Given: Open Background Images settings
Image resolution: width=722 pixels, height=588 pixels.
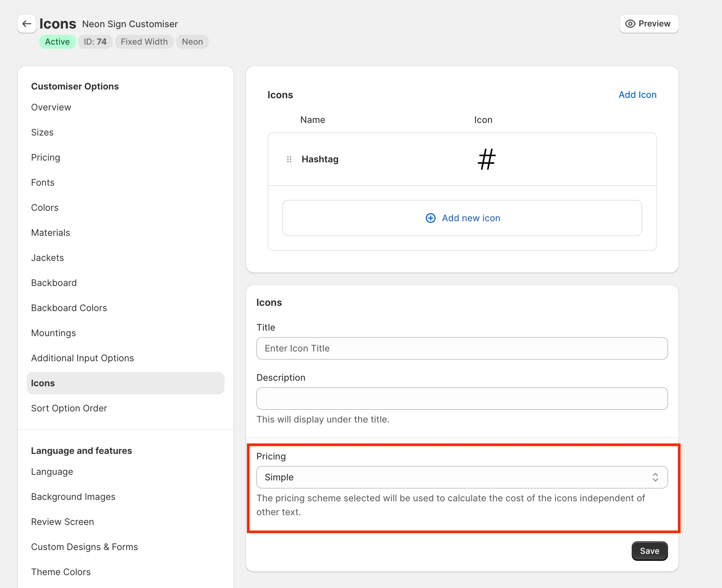Looking at the screenshot, I should [73, 497].
